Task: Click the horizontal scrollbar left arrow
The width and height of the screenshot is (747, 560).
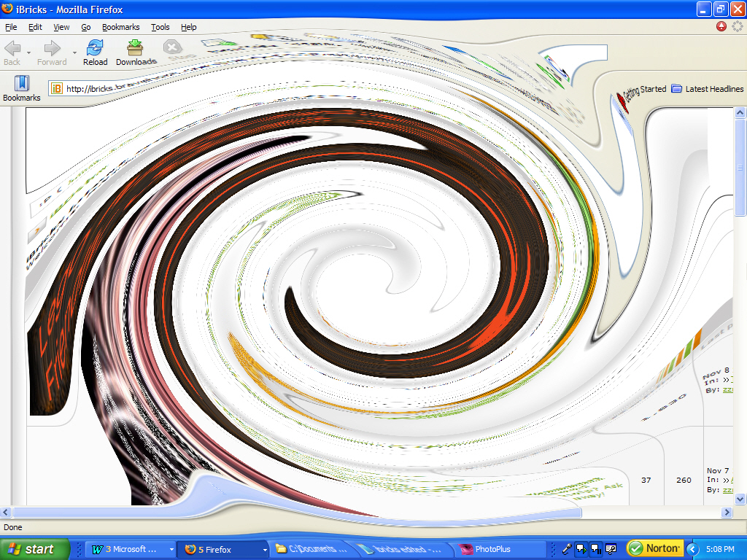Action: point(6,513)
